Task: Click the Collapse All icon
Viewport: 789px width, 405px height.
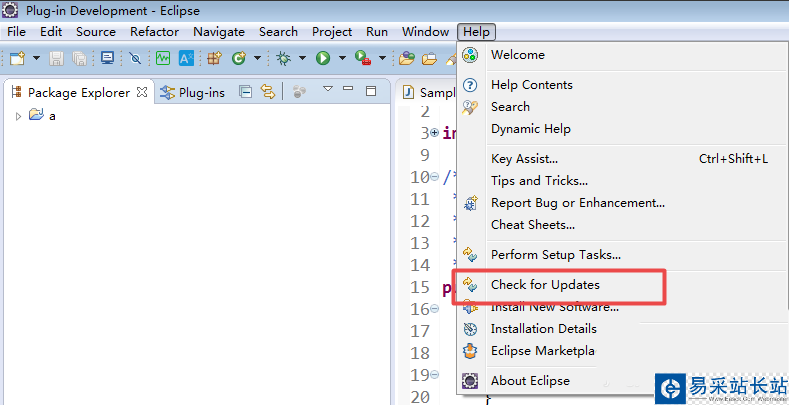Action: point(245,92)
